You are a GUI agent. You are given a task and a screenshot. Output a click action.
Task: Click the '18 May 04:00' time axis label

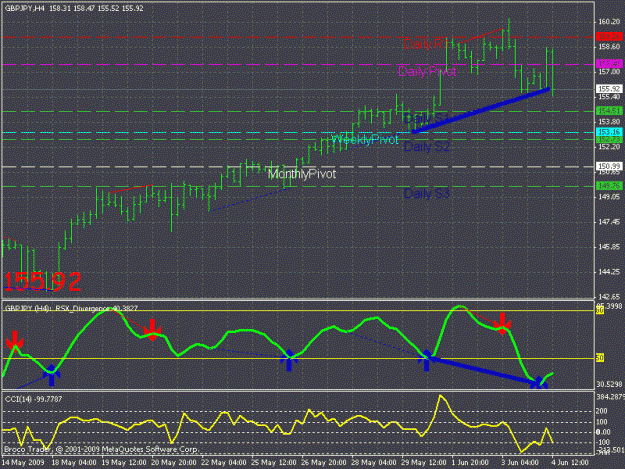click(74, 463)
